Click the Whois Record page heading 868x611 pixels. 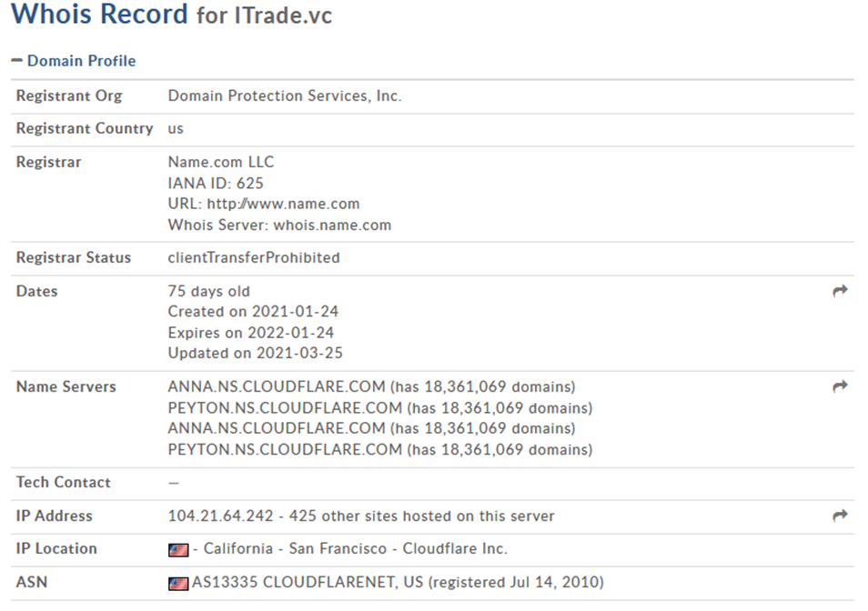click(x=100, y=15)
